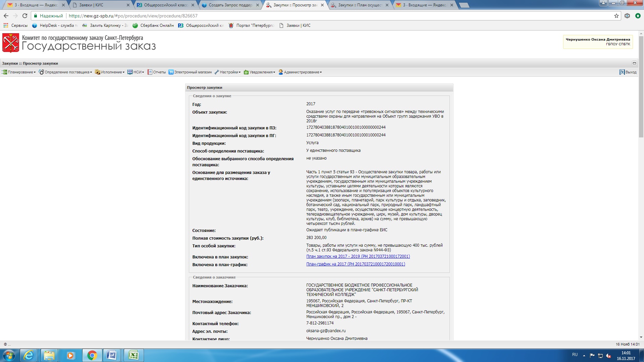Collapse the Закупки panel with minimize icon
Screen dimensions: 644x362
pyautogui.click(x=634, y=63)
